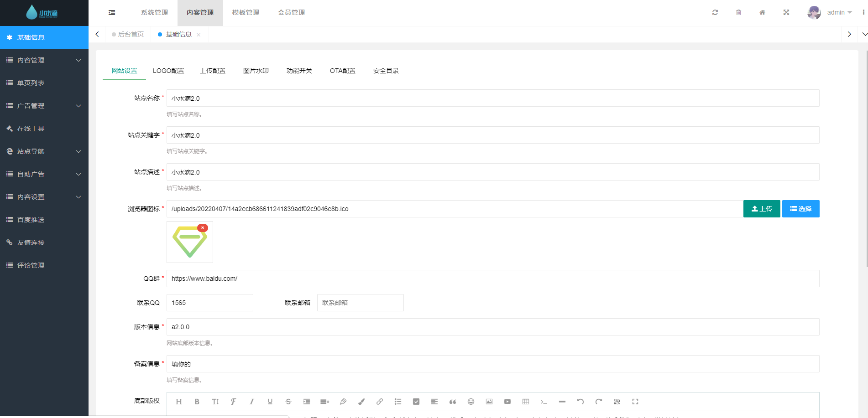Switch the editor to 源 source view
This screenshot has height=418, width=868.
pyautogui.click(x=617, y=402)
